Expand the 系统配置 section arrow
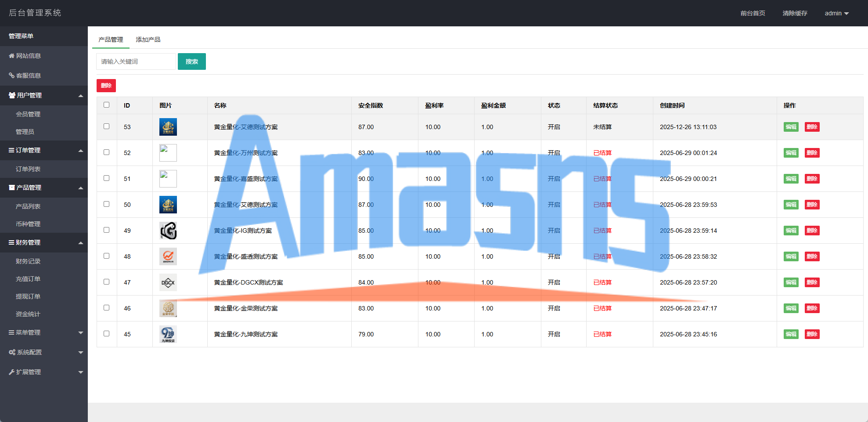The height and width of the screenshot is (422, 868). tap(81, 353)
